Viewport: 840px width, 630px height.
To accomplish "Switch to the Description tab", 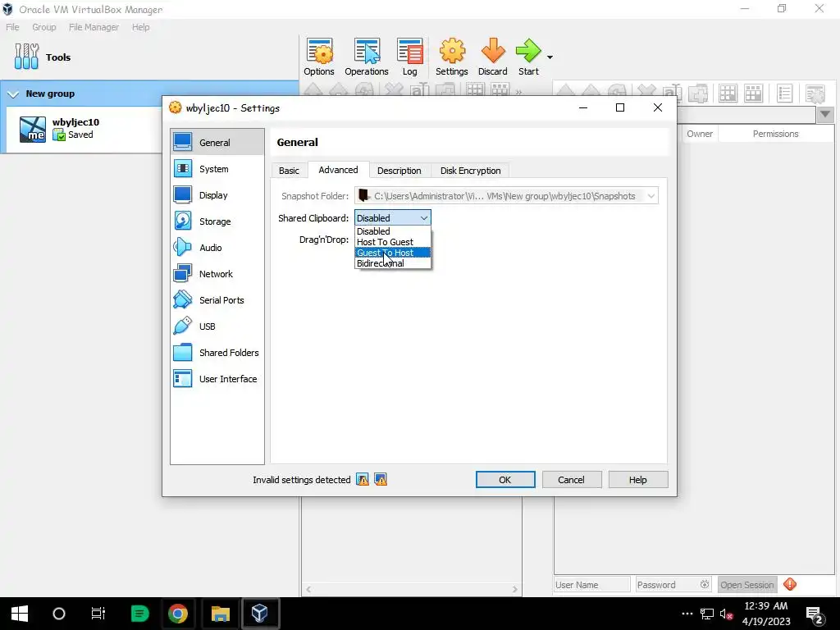I will tap(399, 171).
